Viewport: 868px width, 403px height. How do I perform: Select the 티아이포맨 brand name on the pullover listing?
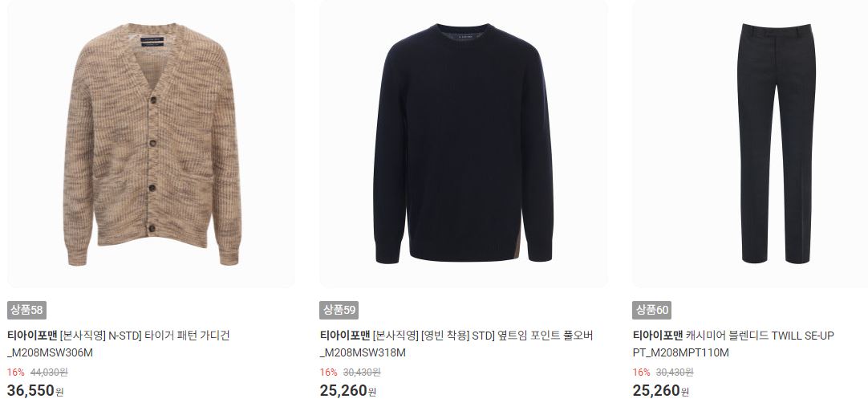click(344, 336)
